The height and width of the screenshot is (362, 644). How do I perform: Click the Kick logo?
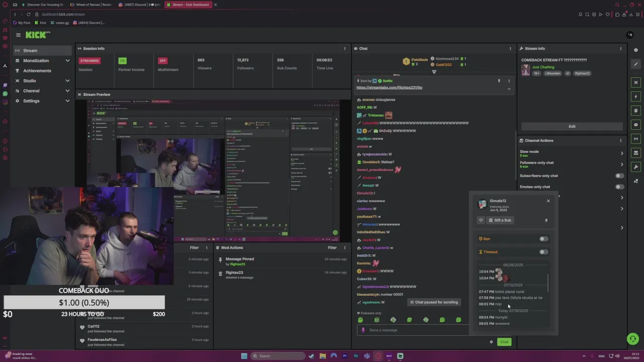(x=38, y=35)
